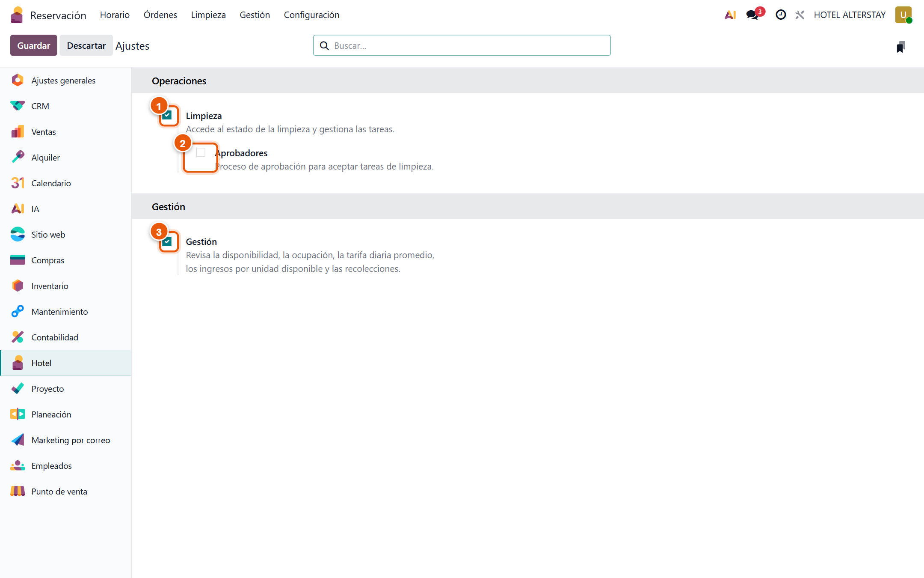Select the CRM settings tab
Screen dimensions: 924x578
(65, 106)
